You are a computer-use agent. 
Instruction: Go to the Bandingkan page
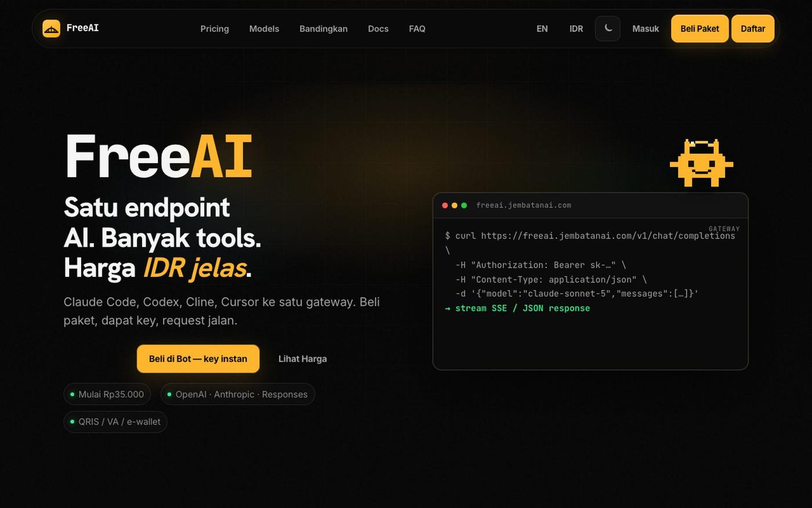tap(323, 28)
